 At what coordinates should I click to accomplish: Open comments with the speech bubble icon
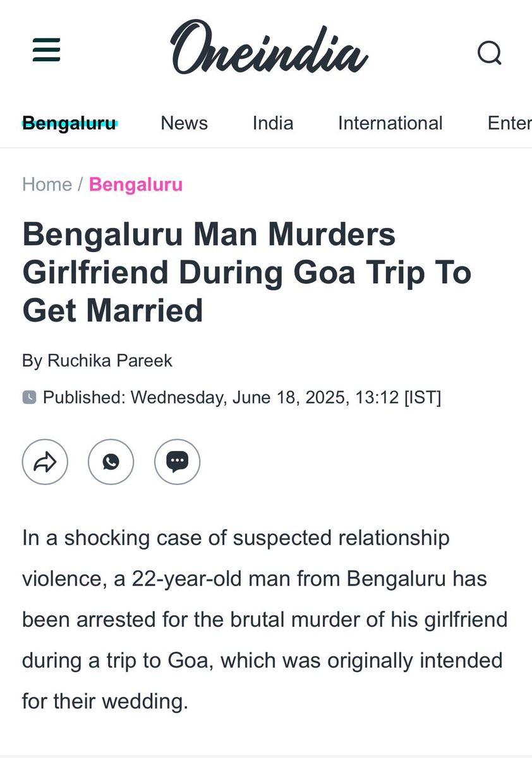[x=178, y=462]
